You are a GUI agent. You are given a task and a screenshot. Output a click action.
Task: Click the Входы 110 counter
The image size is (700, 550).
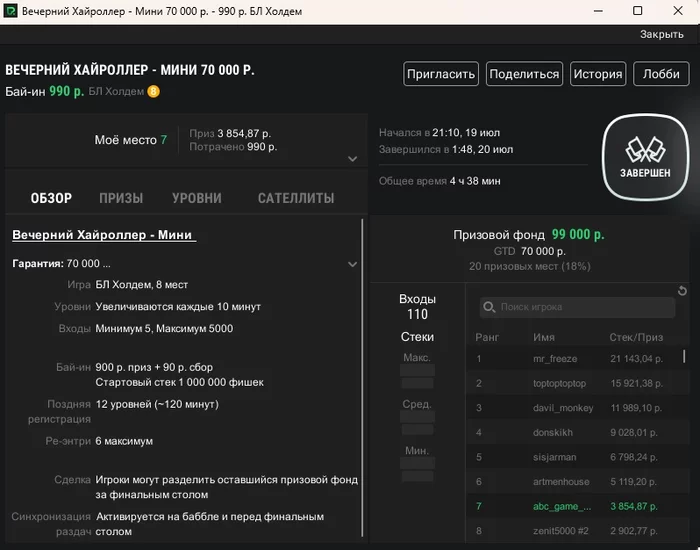click(x=417, y=307)
